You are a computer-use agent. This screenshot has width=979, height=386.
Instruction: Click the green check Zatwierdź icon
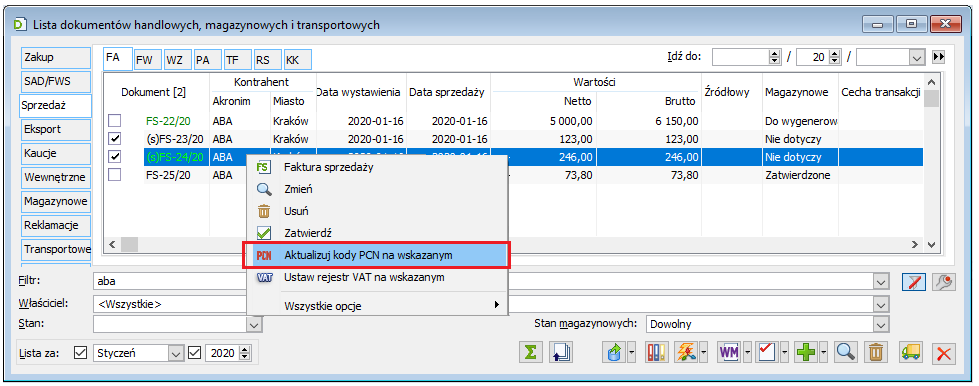coord(265,233)
